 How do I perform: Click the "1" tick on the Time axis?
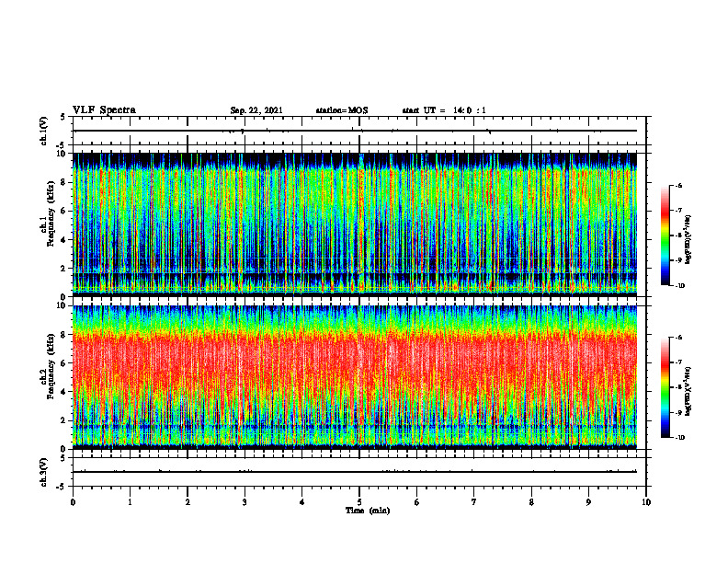pos(130,502)
